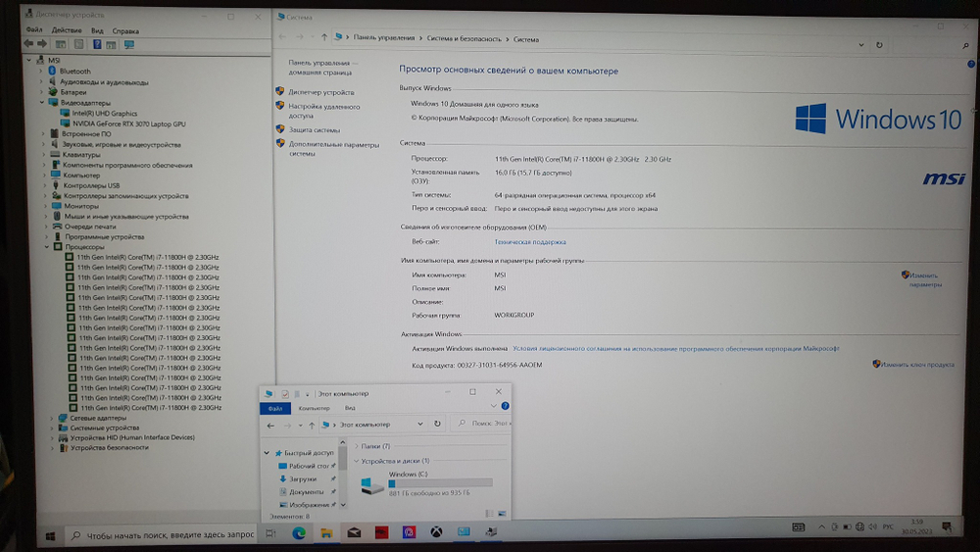
Task: Click the Intel(R) UHD Graphics adapter
Action: point(105,113)
